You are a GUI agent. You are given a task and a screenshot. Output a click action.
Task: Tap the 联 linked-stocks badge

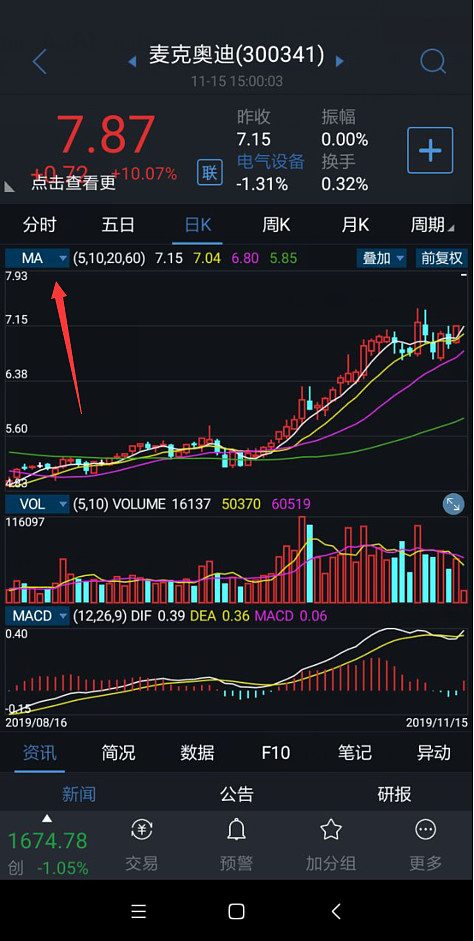[x=209, y=173]
